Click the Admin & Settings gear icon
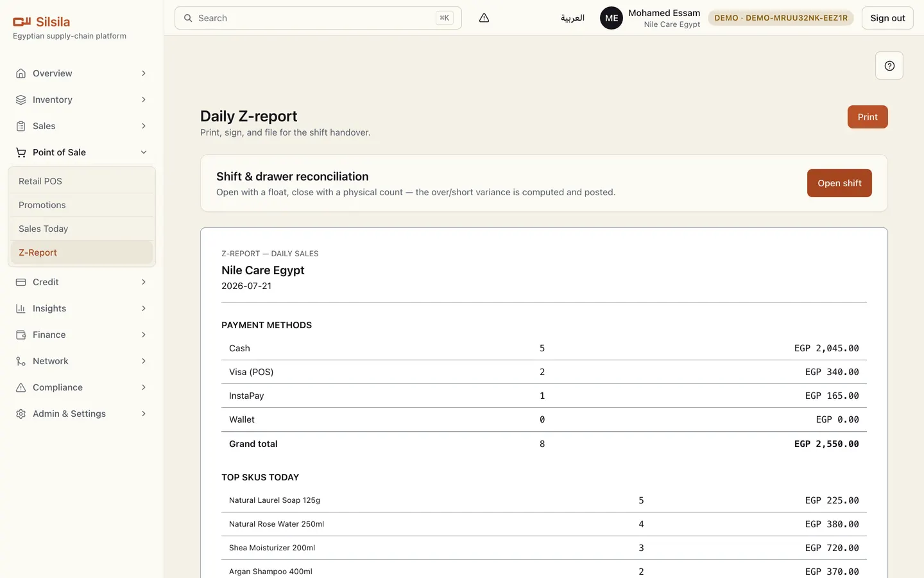Viewport: 924px width, 578px height. tap(21, 414)
